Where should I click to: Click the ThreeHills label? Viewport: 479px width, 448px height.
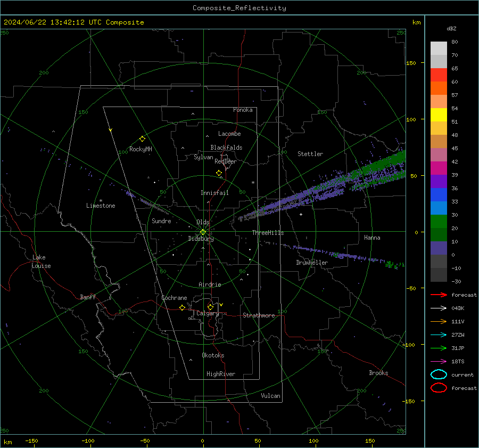268,233
